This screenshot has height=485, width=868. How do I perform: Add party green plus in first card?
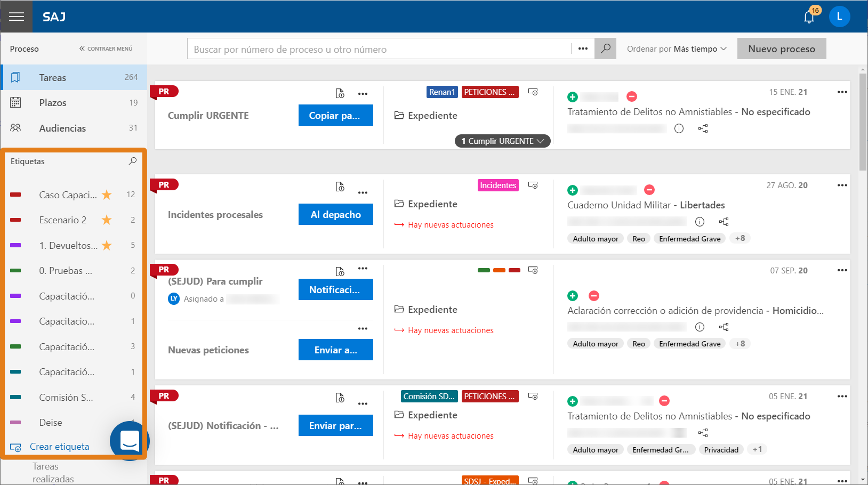[572, 96]
